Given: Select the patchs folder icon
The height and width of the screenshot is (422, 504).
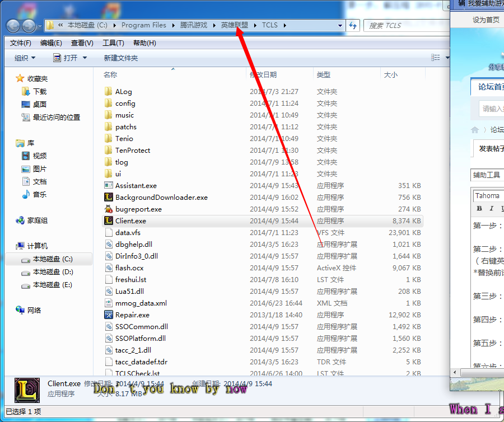Looking at the screenshot, I should (108, 127).
